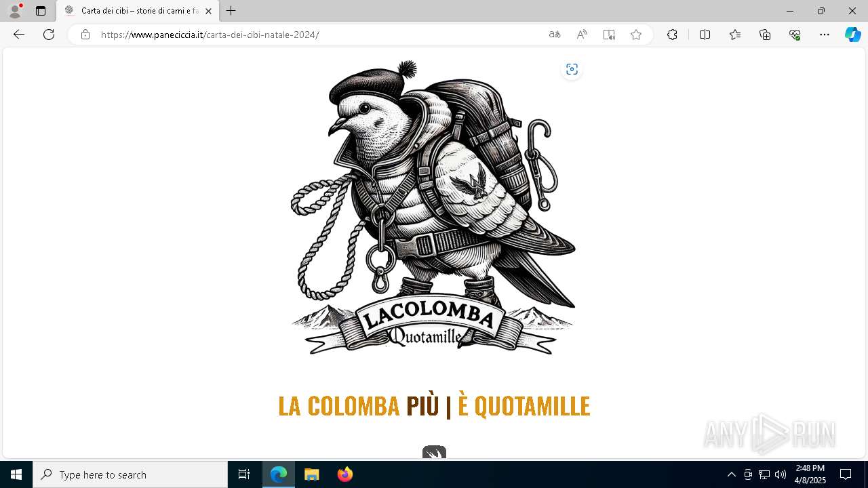This screenshot has width=868, height=488.
Task: View site information lock icon
Action: (85, 35)
